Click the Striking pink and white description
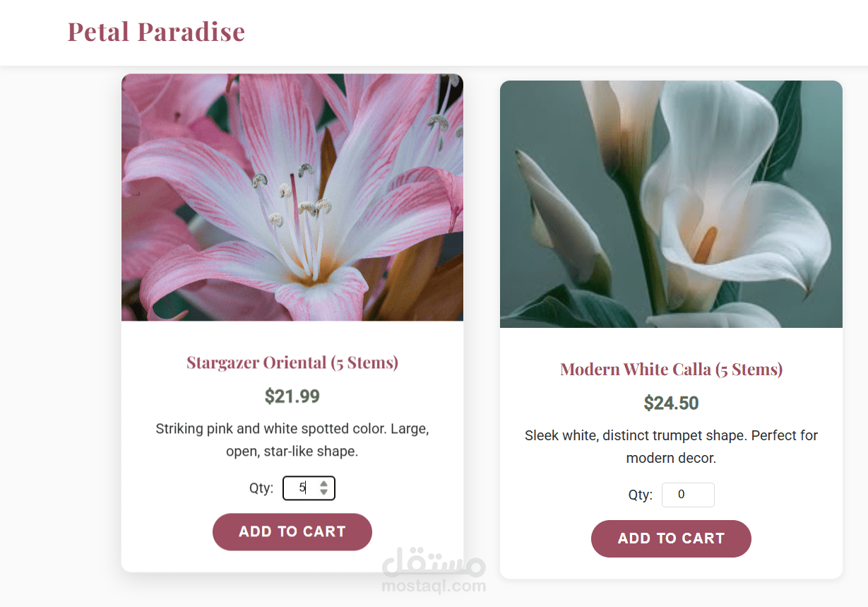 [x=292, y=440]
